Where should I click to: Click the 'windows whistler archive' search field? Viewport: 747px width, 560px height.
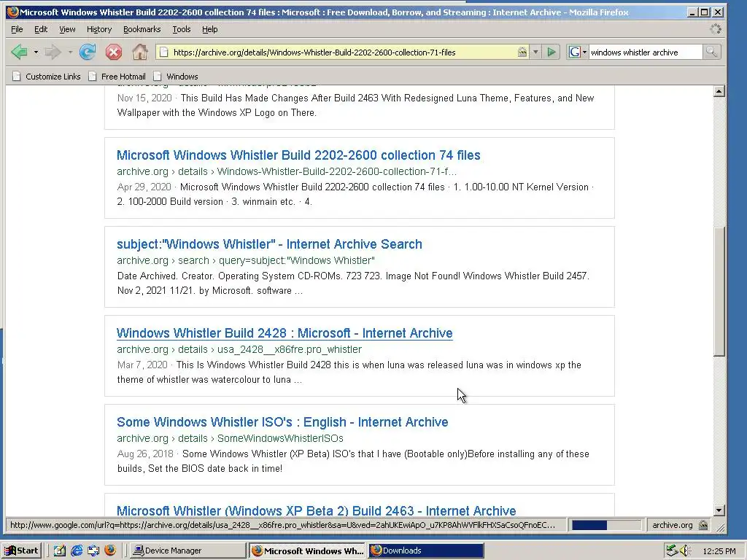[x=645, y=52]
